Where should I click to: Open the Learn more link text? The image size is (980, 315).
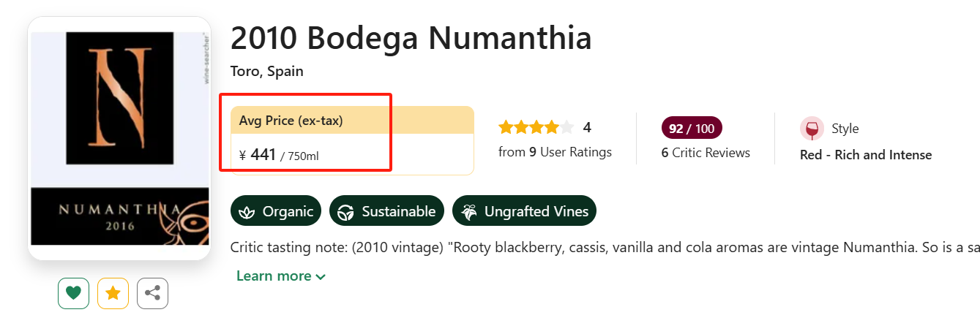coord(274,276)
